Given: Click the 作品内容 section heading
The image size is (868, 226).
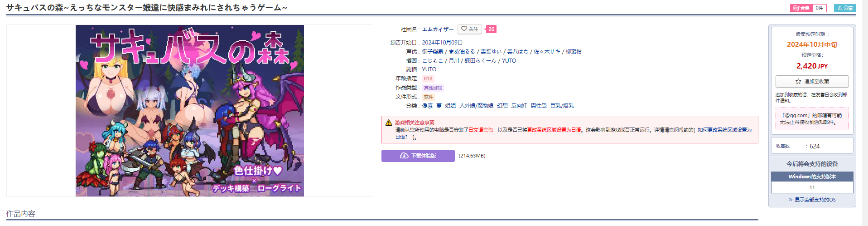Looking at the screenshot, I should point(20,214).
